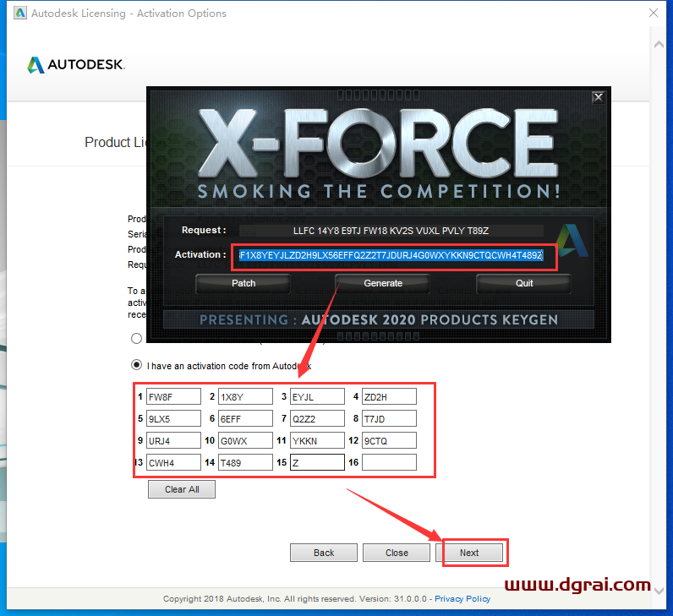This screenshot has height=616, width=673.
Task: Proceed with the Next button
Action: click(x=470, y=553)
